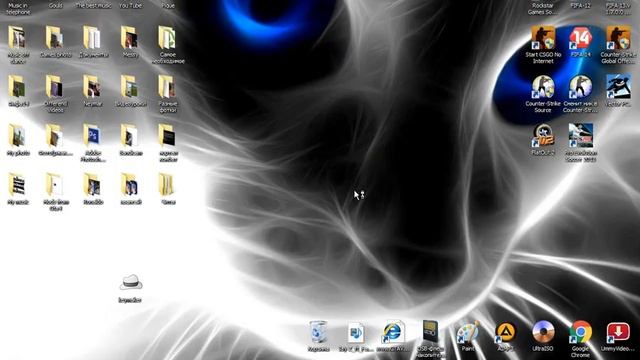Image resolution: width=640 pixels, height=360 pixels.
Task: Open the AIMP player shortcut
Action: [x=505, y=336]
